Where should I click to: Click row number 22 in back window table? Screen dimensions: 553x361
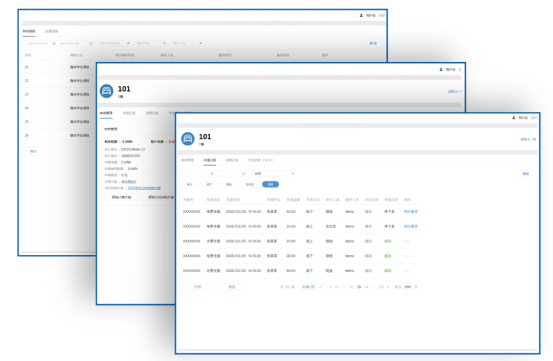[x=26, y=81]
